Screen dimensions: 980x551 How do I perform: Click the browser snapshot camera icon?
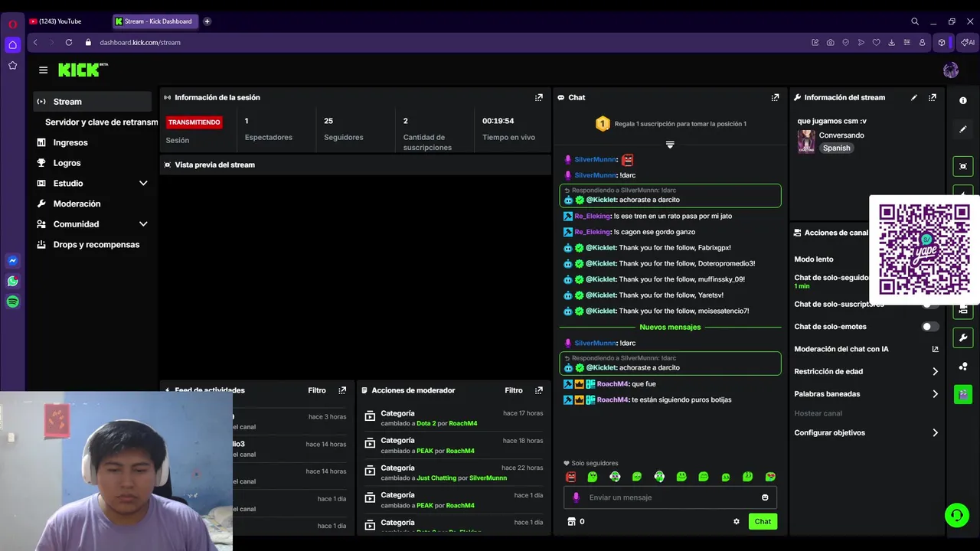point(830,42)
